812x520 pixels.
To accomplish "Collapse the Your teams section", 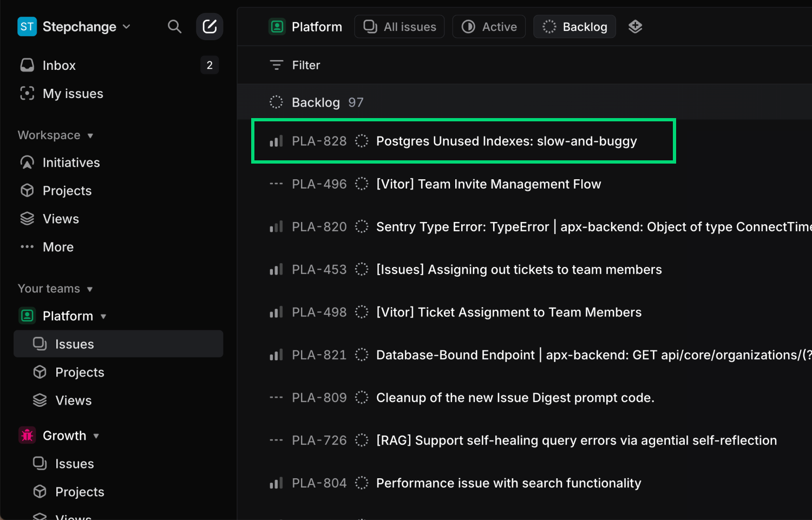I will click(x=90, y=289).
